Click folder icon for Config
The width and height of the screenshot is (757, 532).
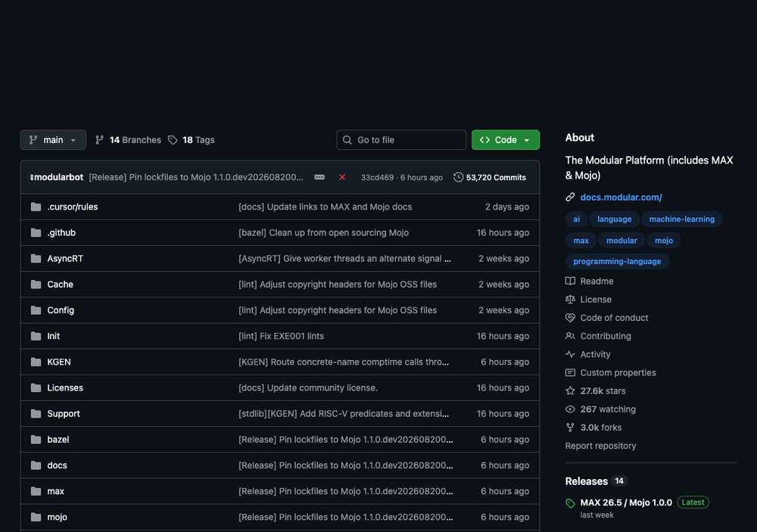coord(36,310)
